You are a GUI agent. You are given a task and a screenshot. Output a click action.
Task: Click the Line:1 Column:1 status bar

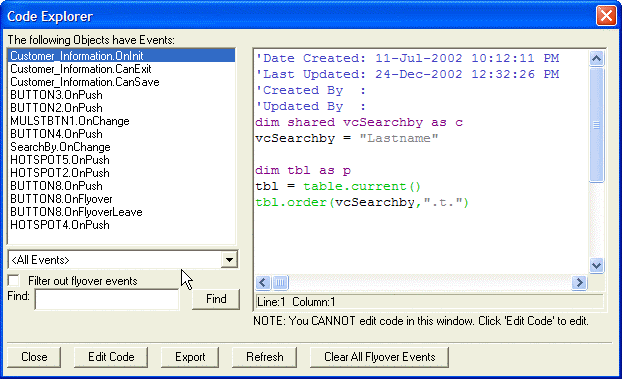pyautogui.click(x=430, y=302)
